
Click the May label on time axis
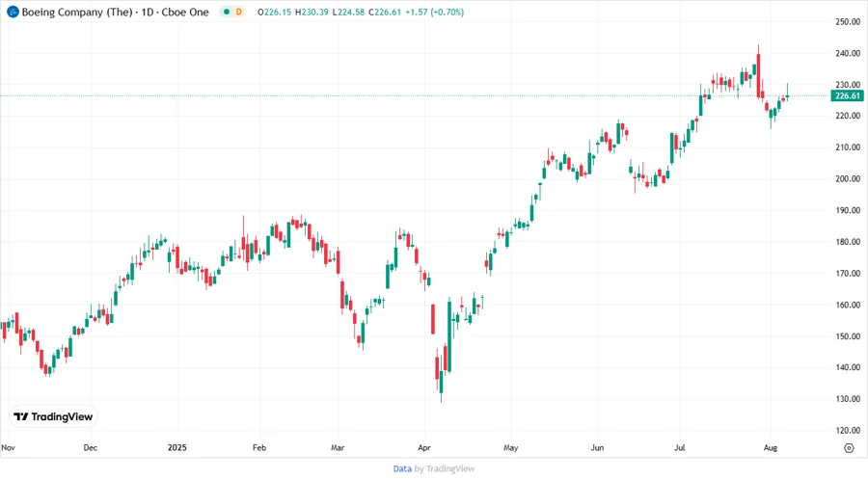(x=510, y=447)
